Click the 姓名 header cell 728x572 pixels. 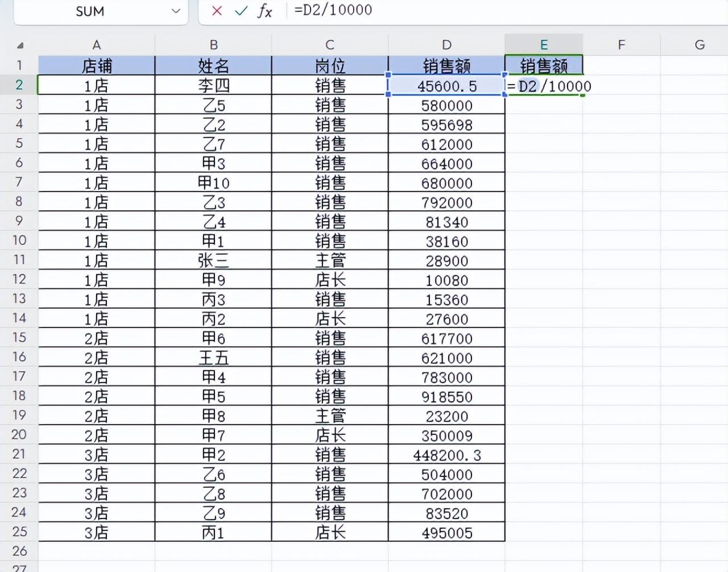pos(213,65)
